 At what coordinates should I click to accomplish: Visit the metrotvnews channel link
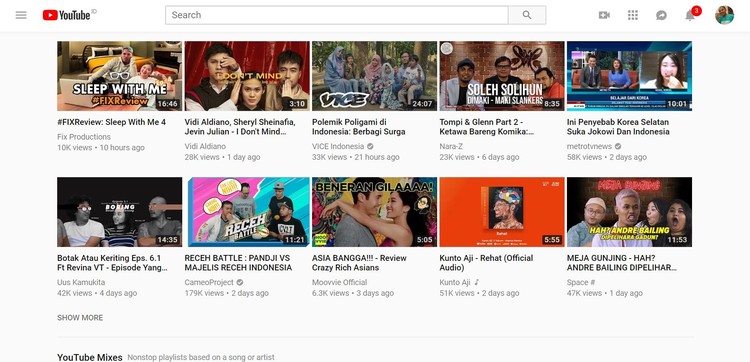[x=589, y=146]
